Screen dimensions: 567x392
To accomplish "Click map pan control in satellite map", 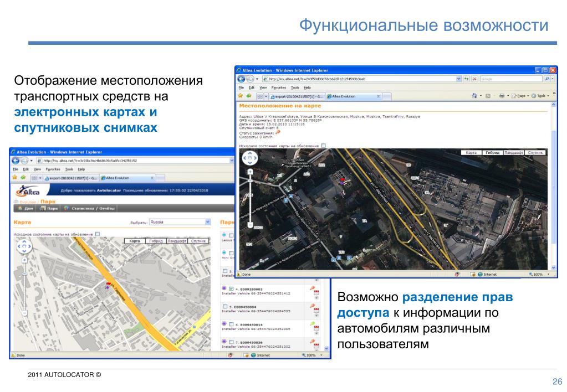I will pyautogui.click(x=250, y=158).
